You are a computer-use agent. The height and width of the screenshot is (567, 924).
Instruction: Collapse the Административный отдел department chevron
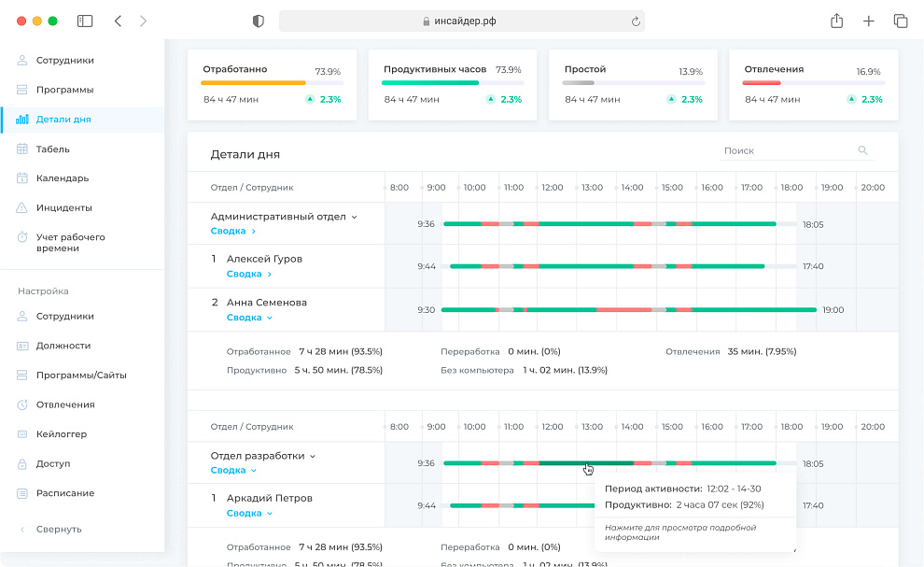[354, 217]
